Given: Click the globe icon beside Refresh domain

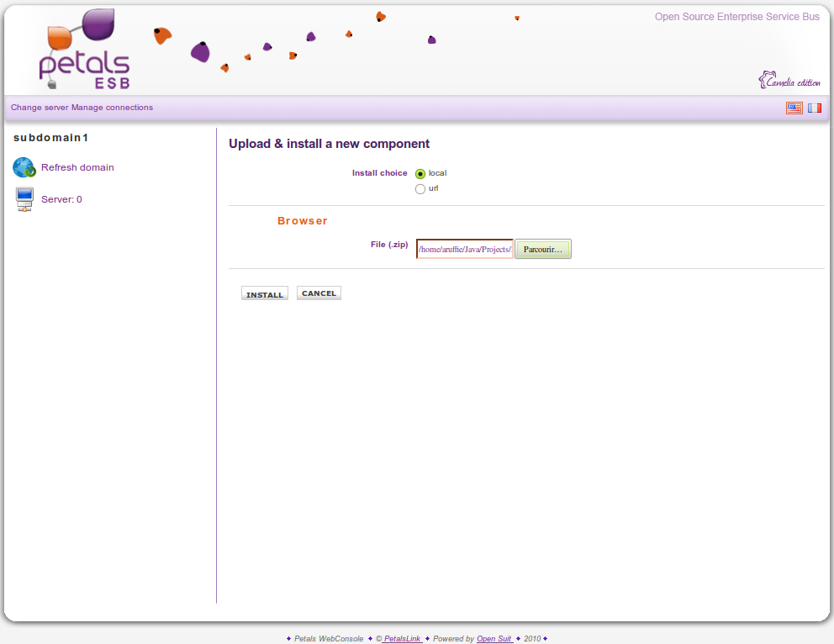Looking at the screenshot, I should [24, 167].
